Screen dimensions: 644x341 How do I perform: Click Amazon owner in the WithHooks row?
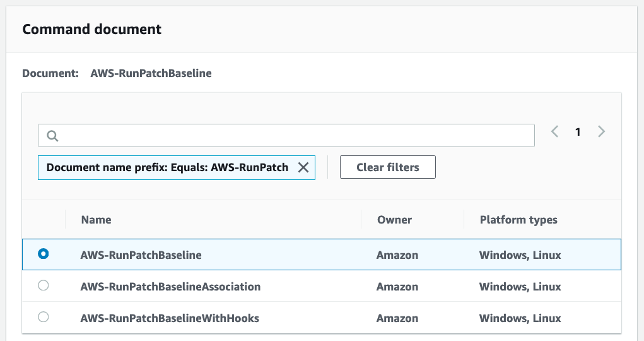pyautogui.click(x=397, y=318)
